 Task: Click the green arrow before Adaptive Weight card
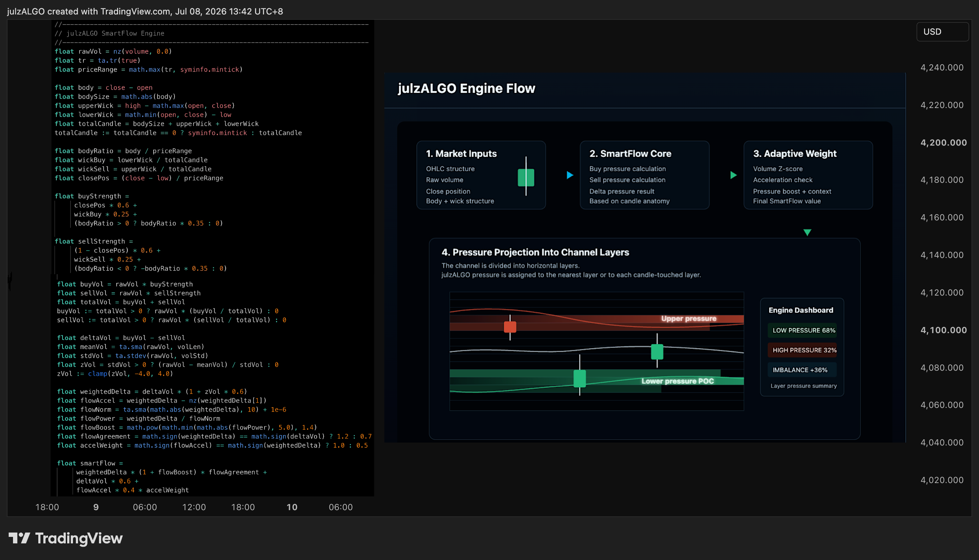click(x=733, y=175)
